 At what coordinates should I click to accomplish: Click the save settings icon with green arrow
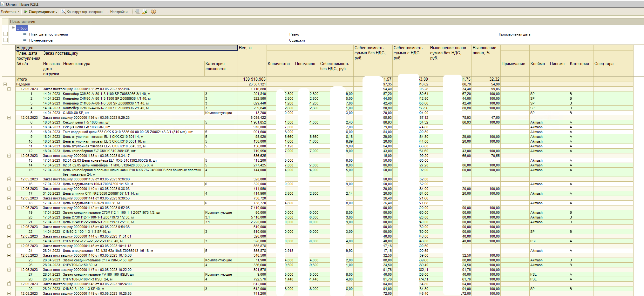[145, 11]
